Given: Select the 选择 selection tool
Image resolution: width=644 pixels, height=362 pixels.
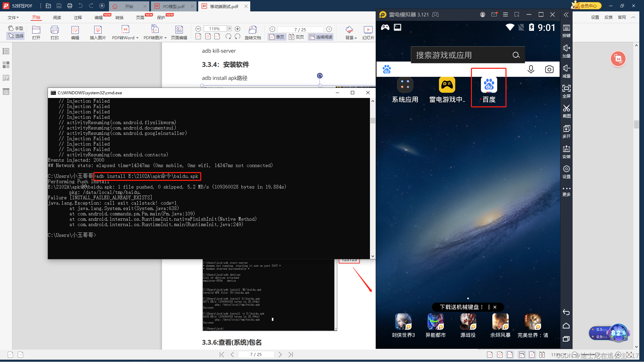Looking at the screenshot, I should [x=16, y=36].
